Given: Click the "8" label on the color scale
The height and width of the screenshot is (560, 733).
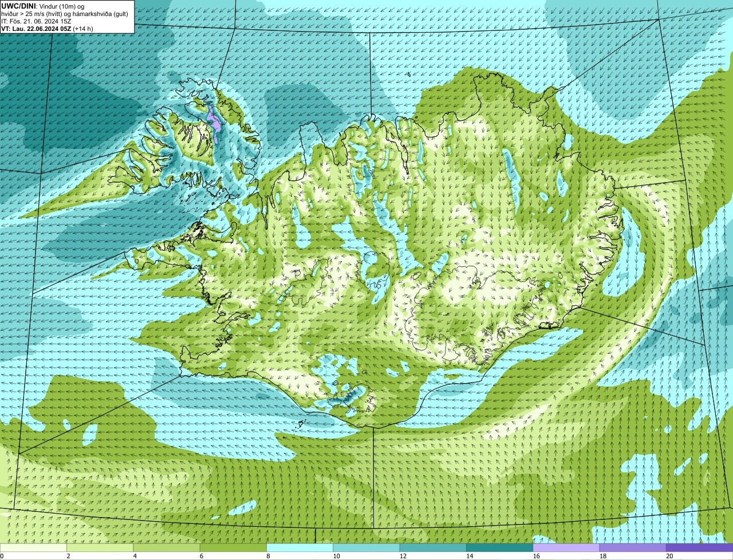Looking at the screenshot, I should coord(269,556).
